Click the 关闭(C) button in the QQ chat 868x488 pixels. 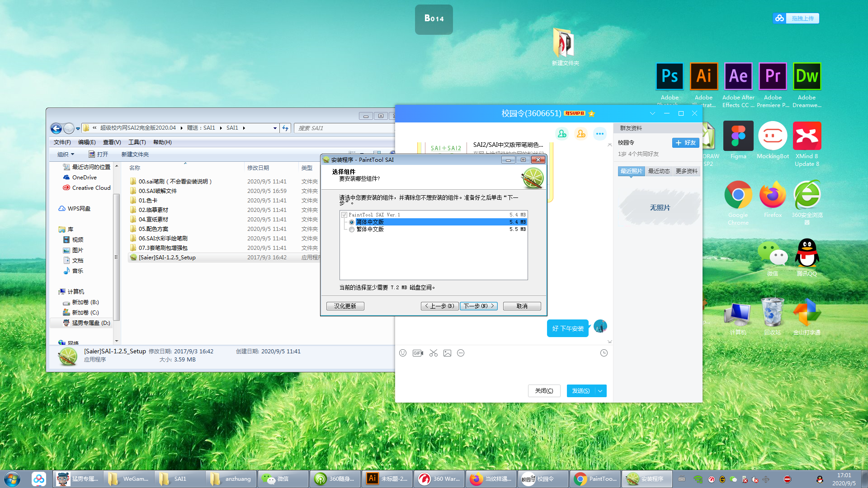[x=544, y=391]
